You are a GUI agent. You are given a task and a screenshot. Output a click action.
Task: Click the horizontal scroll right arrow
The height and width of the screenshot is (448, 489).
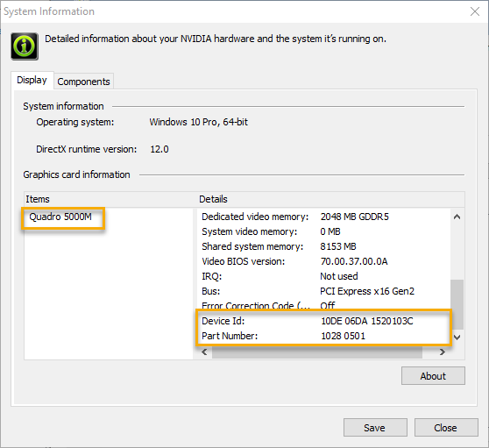pyautogui.click(x=442, y=352)
